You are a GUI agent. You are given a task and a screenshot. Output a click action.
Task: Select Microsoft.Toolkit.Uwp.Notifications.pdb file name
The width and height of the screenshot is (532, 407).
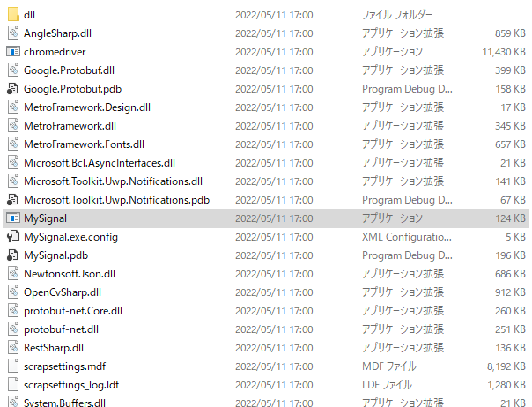(117, 200)
